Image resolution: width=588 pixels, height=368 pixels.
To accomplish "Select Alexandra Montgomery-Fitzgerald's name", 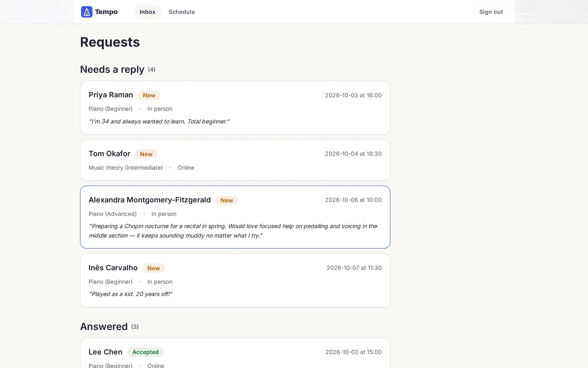I will (x=149, y=200).
